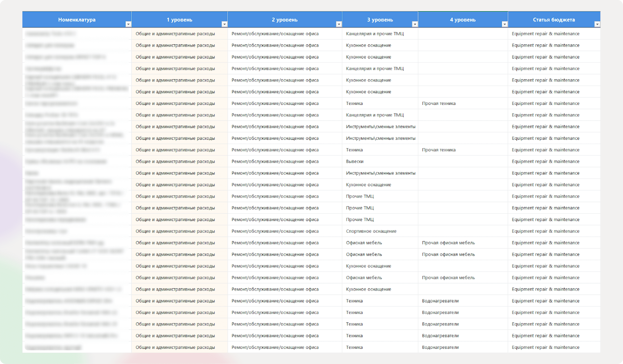Select the Вывески cell in 3 уровень

click(x=355, y=161)
